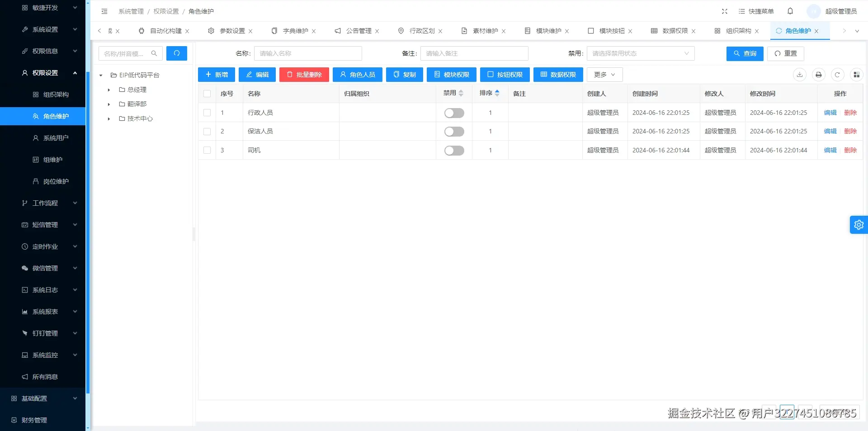Viewport: 868px width, 431px height.
Task: Expand the 翻译部 tree node
Action: pyautogui.click(x=109, y=104)
